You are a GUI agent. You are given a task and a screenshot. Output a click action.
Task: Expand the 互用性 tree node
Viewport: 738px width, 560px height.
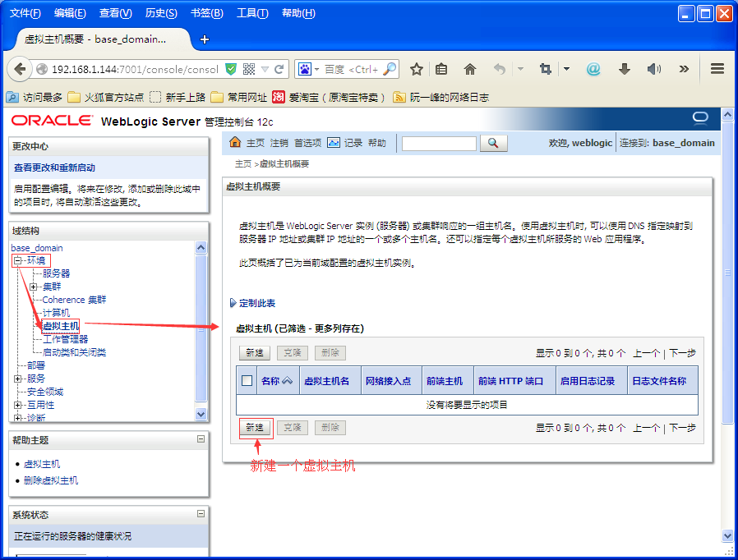click(x=17, y=405)
